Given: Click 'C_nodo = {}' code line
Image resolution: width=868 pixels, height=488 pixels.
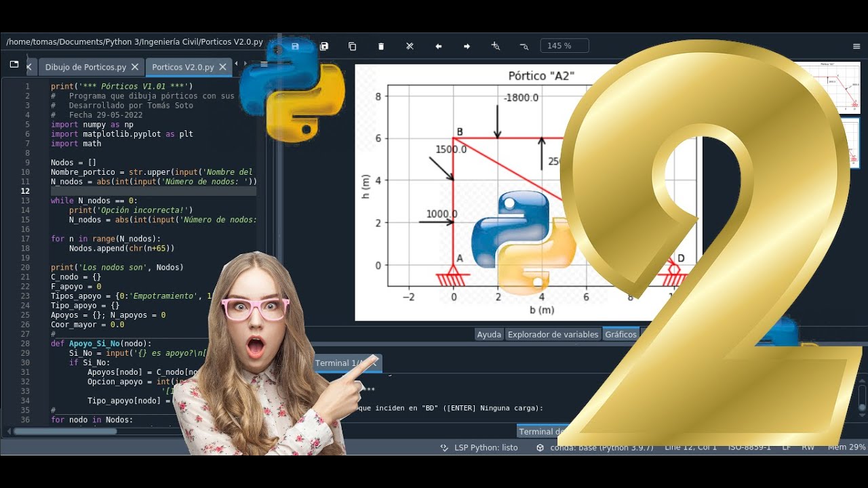Looking at the screenshot, I should point(76,277).
